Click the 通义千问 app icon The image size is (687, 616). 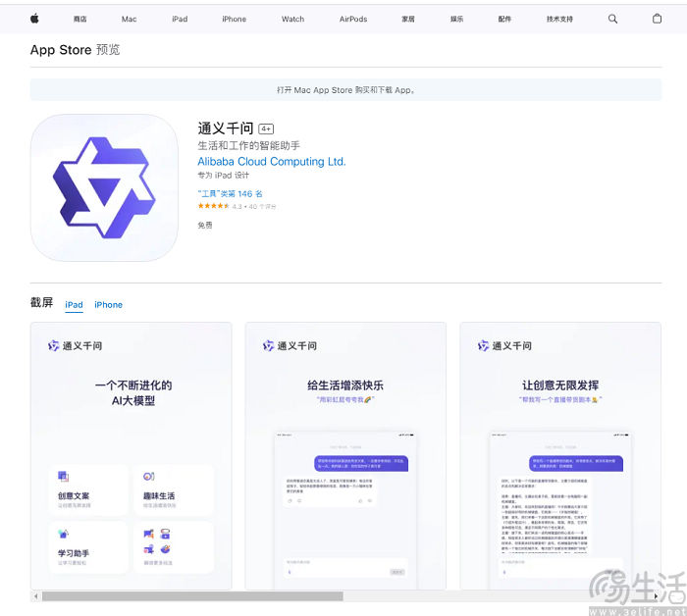104,187
